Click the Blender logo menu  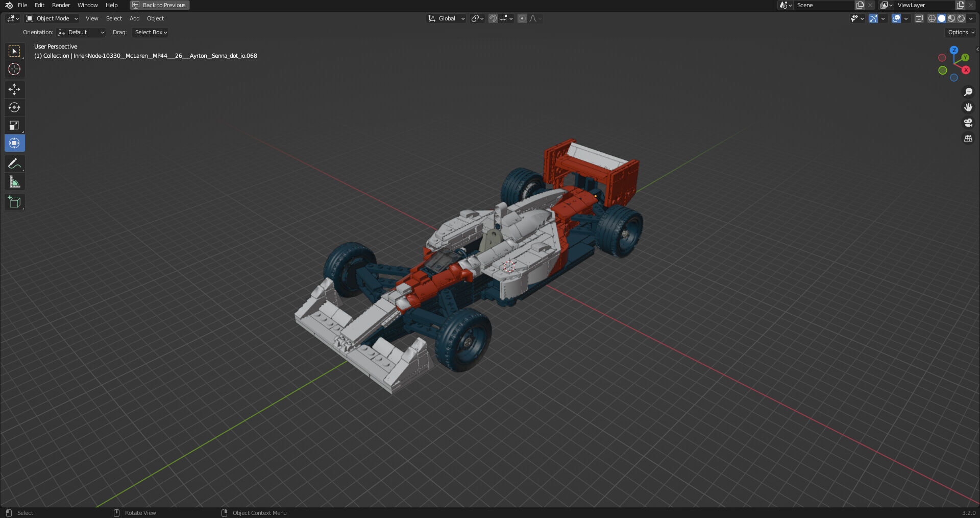(8, 5)
